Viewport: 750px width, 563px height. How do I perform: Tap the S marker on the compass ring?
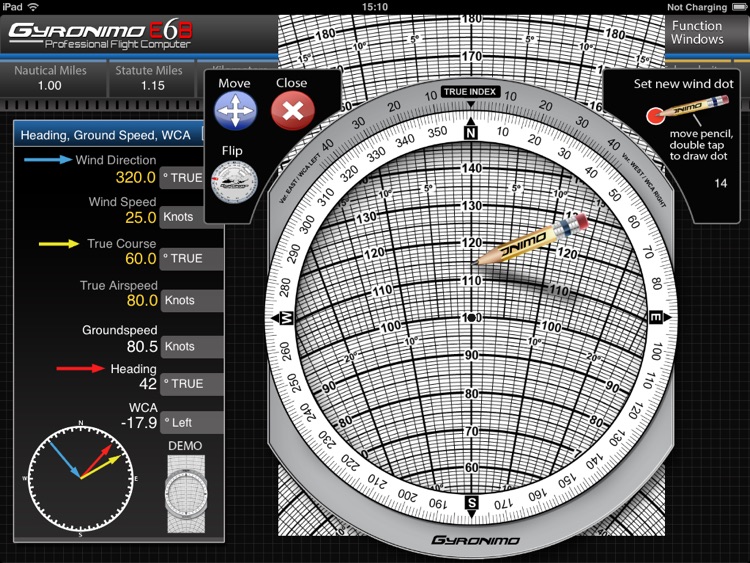[x=472, y=503]
